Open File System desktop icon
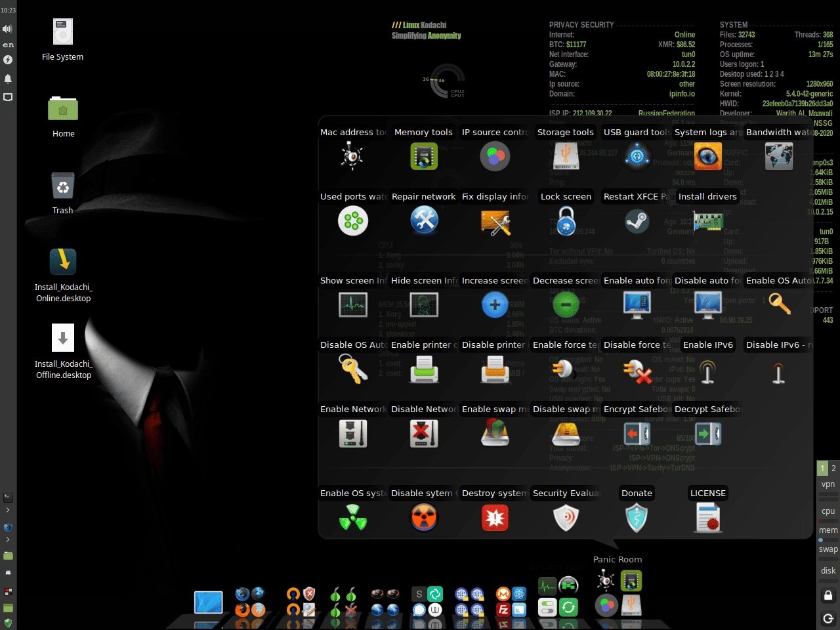This screenshot has width=840, height=630. pos(63,31)
